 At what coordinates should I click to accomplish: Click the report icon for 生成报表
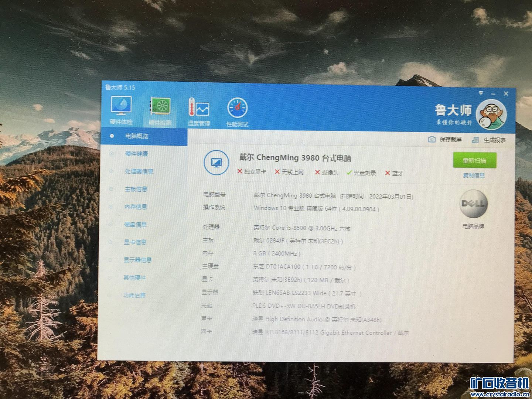(475, 140)
